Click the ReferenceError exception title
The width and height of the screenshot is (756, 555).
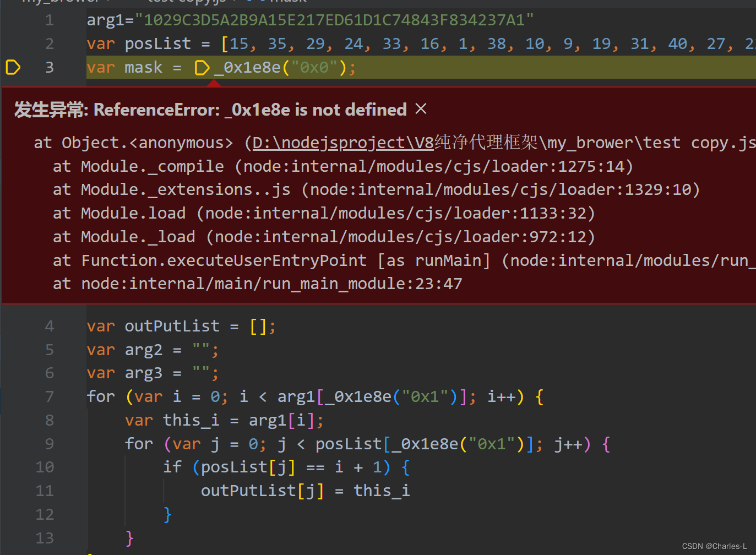[x=210, y=110]
